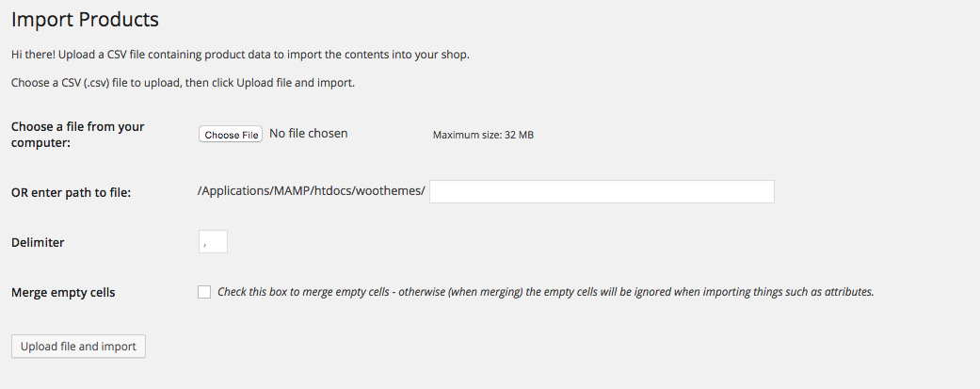Start the import with the bottom button
The image size is (980, 389).
click(x=78, y=347)
